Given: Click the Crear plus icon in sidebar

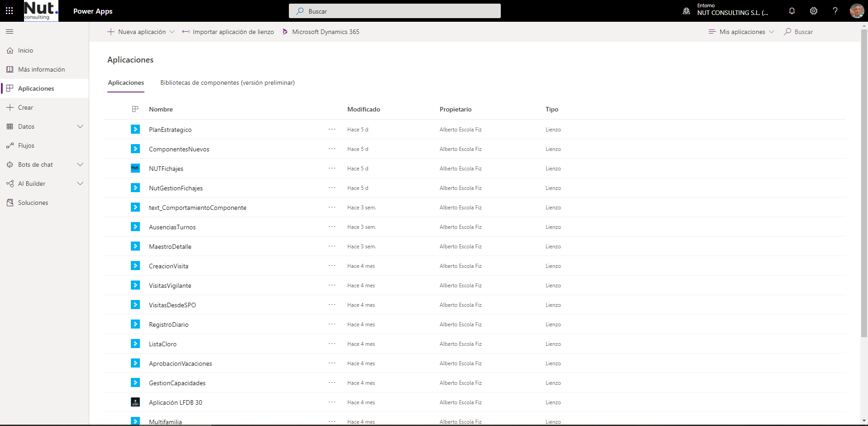Looking at the screenshot, I should tap(10, 107).
